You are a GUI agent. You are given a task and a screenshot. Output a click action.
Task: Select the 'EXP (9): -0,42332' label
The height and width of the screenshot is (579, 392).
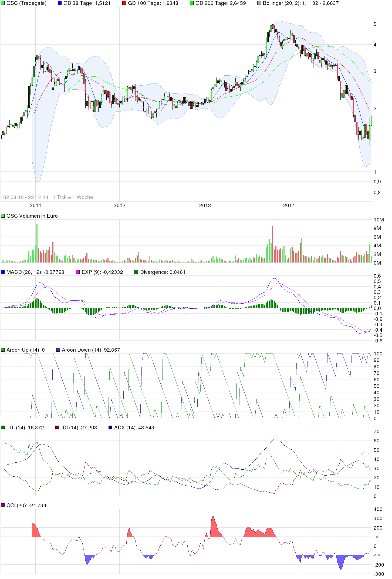pyautogui.click(x=102, y=272)
